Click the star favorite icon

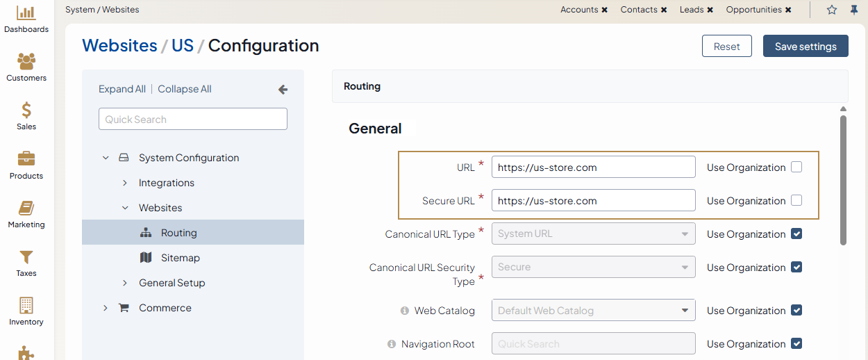[x=832, y=10]
